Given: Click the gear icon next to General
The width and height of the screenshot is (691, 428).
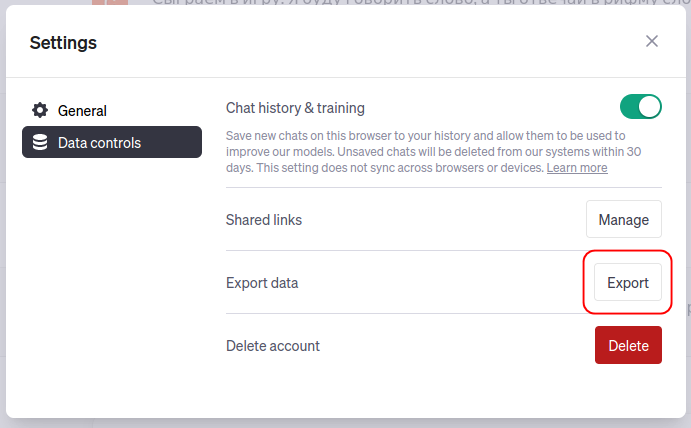Looking at the screenshot, I should tap(40, 110).
